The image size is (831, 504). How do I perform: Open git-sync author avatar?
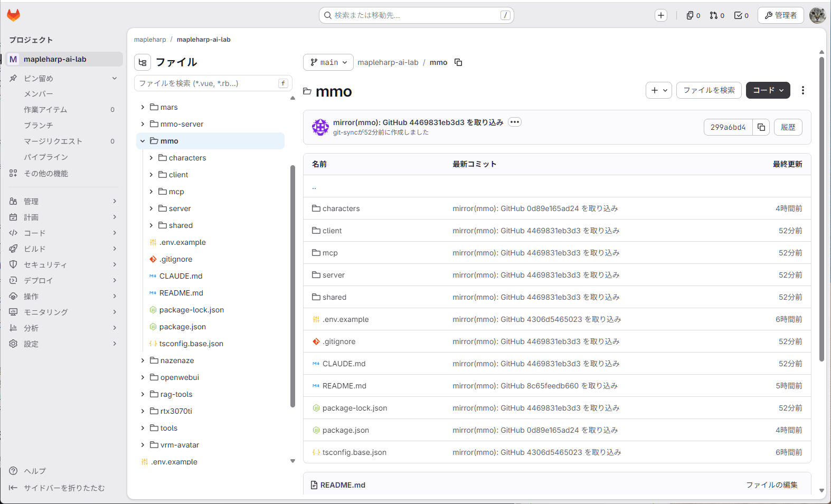pyautogui.click(x=320, y=127)
